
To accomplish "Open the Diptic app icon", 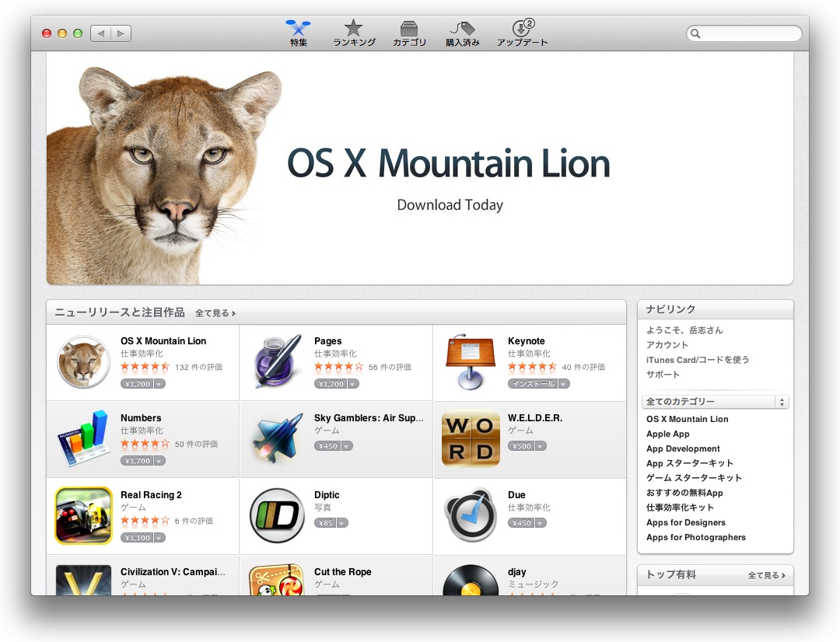I will [277, 515].
